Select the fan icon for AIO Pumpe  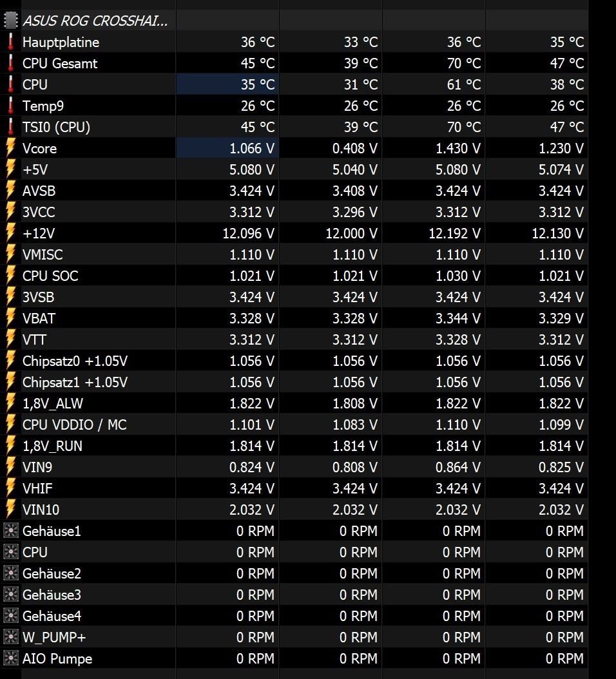[11, 658]
